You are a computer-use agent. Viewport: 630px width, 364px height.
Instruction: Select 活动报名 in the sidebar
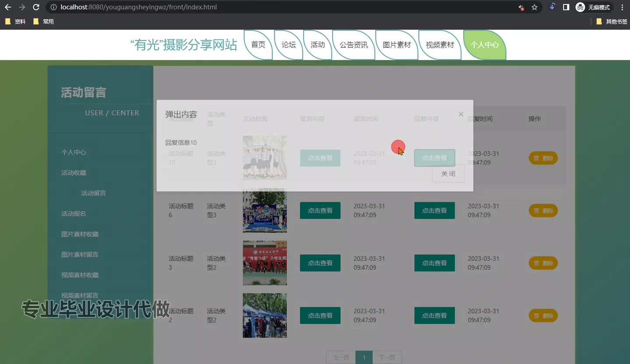(73, 213)
